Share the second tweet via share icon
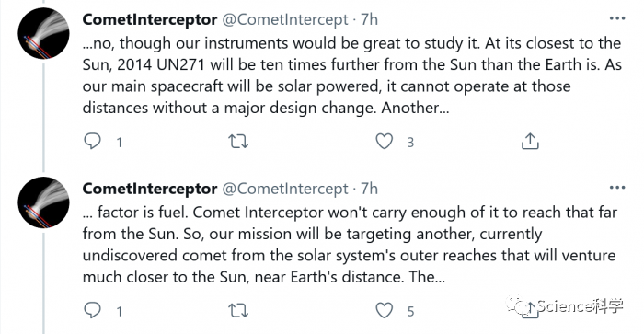The image size is (644, 334). pos(530,311)
